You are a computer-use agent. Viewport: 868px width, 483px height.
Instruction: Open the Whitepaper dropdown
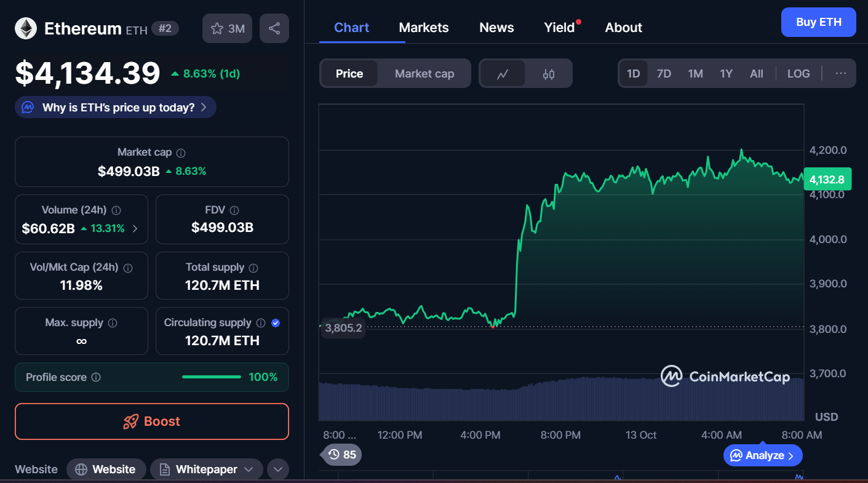pyautogui.click(x=206, y=469)
